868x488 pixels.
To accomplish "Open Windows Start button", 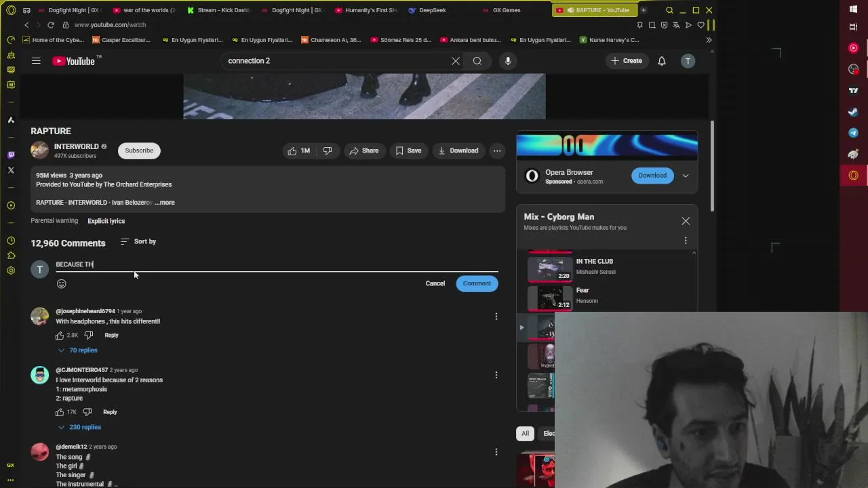I will (x=853, y=9).
